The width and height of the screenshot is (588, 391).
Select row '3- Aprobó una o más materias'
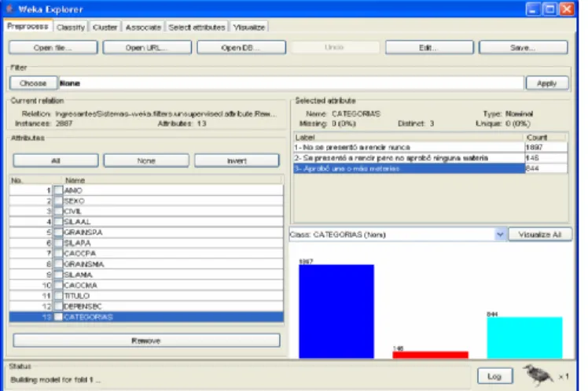[431, 168]
